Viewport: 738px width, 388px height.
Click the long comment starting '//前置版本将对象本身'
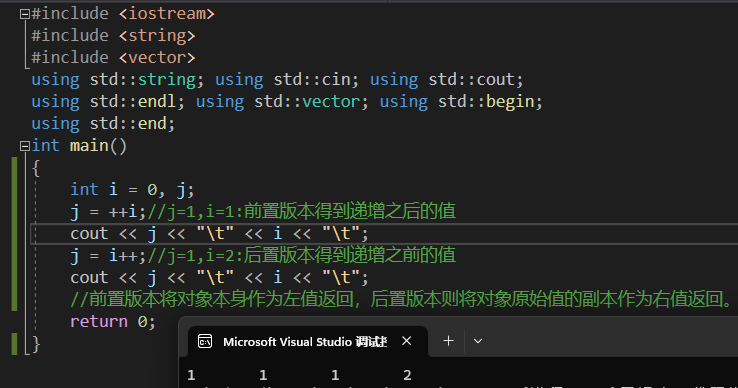401,299
